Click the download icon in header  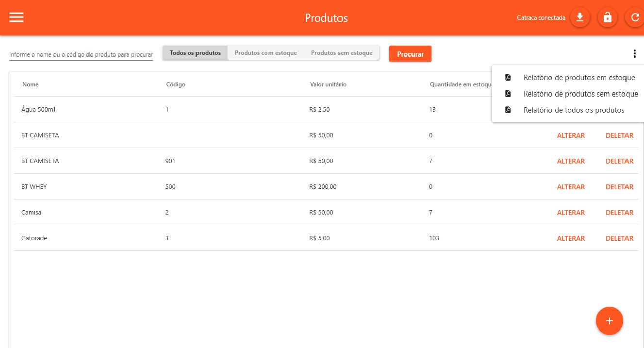tap(579, 18)
